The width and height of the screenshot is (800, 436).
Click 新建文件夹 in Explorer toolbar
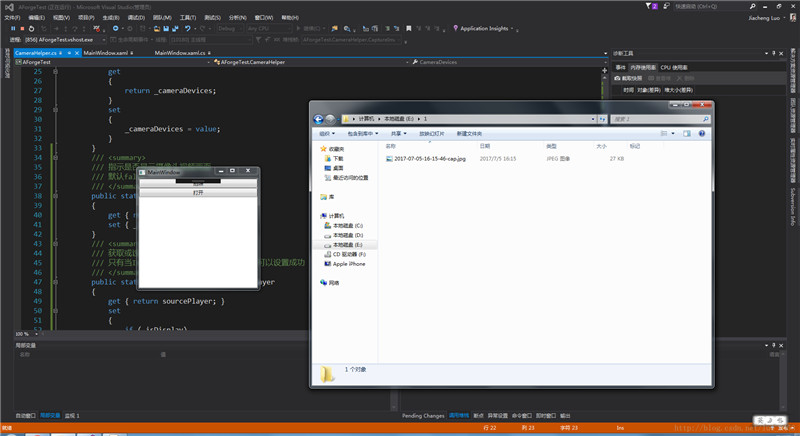[x=469, y=134]
